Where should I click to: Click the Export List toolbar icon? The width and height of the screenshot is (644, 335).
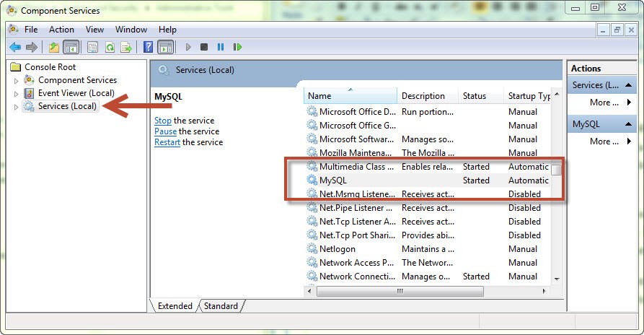pos(126,47)
